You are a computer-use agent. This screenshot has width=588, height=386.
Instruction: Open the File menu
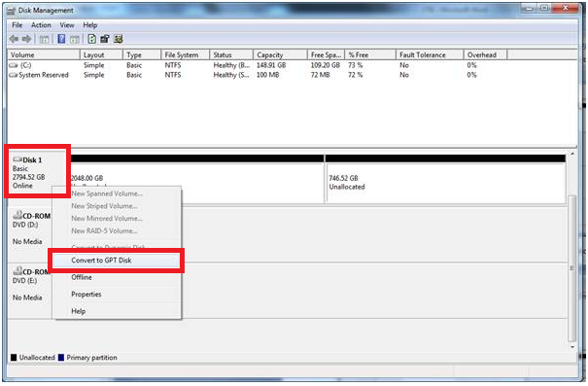point(17,25)
